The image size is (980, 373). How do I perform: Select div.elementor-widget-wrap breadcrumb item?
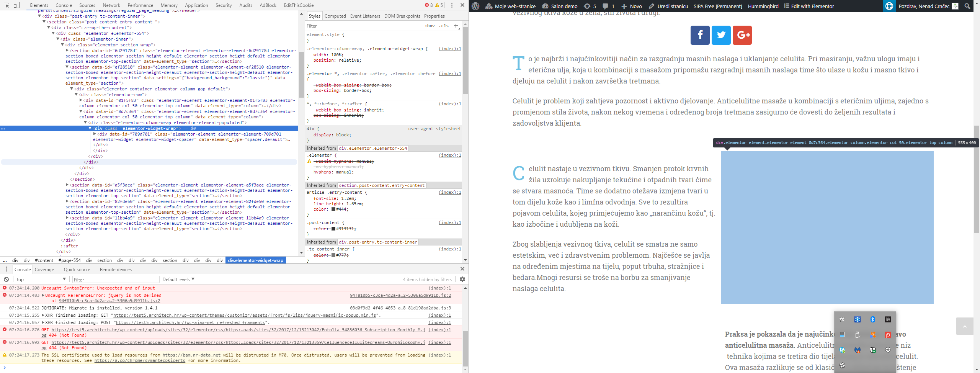tap(256, 260)
